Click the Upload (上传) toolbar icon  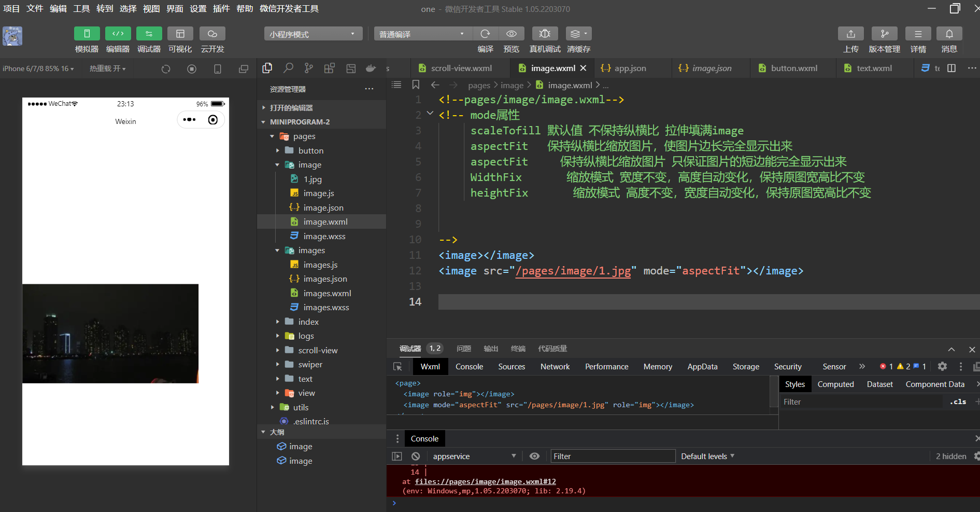(850, 34)
